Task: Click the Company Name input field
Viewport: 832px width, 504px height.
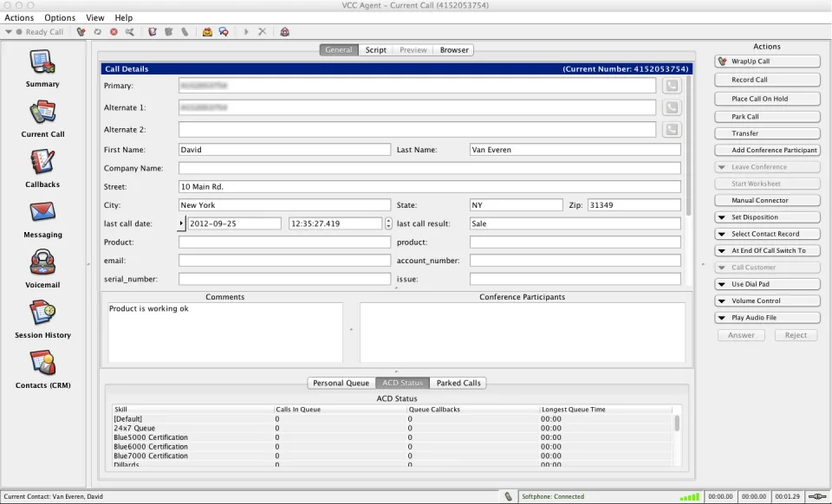Action: point(429,169)
